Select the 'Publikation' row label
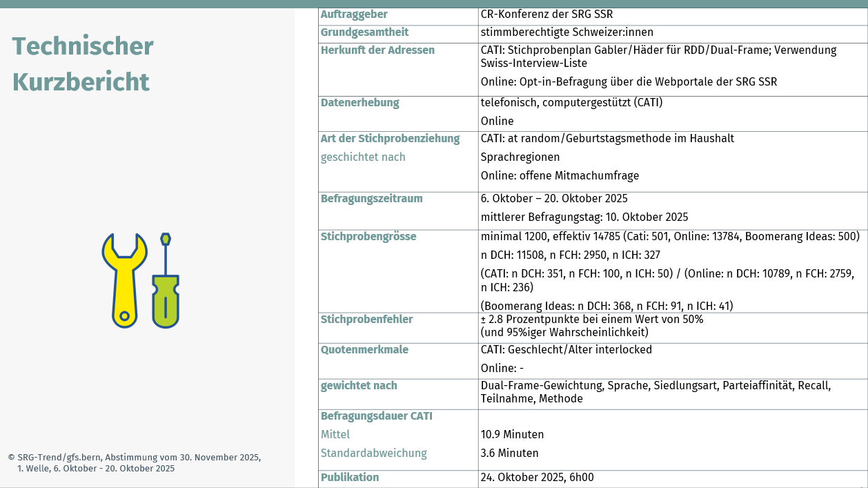This screenshot has height=488, width=868. point(350,478)
